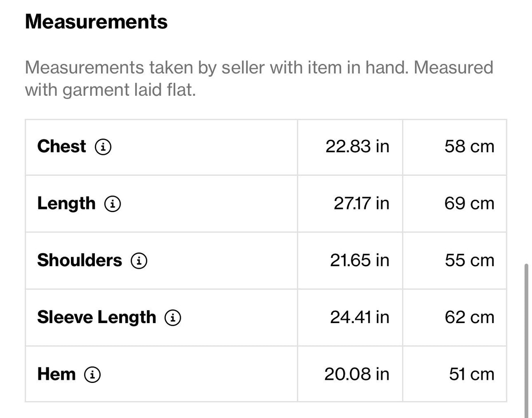This screenshot has height=418, width=532.
Task: Click the Length row label
Action: [x=66, y=204]
